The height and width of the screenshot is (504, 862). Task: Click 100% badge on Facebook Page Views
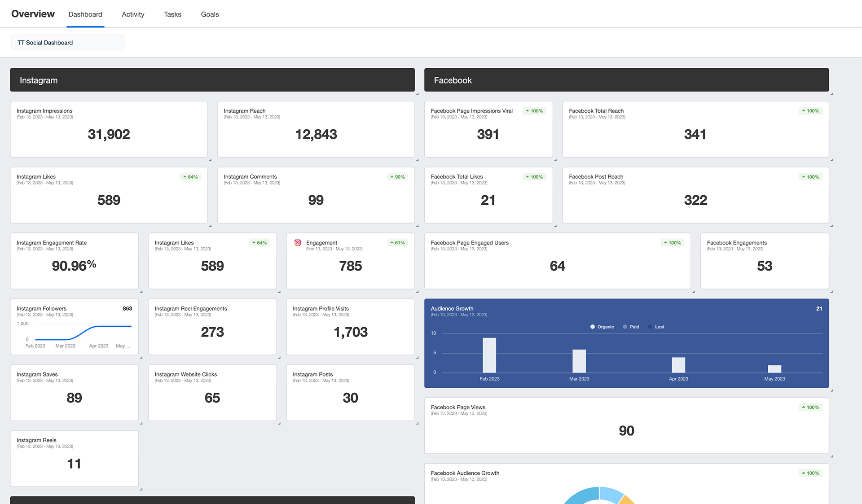(810, 408)
